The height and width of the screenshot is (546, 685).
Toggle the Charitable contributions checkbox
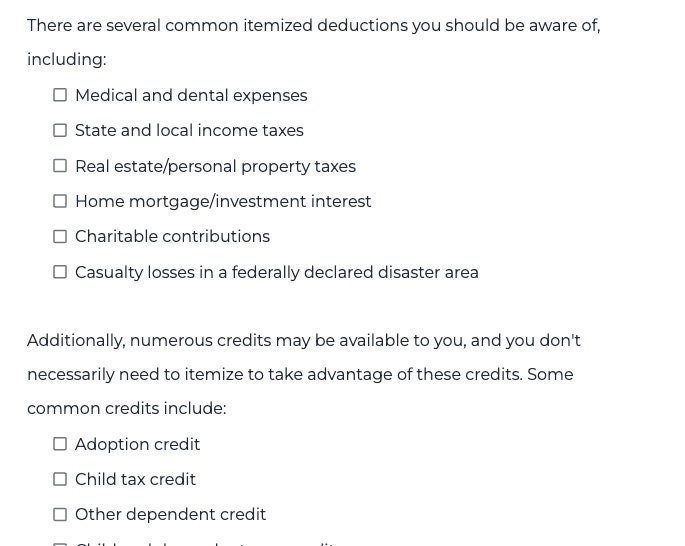coord(60,236)
